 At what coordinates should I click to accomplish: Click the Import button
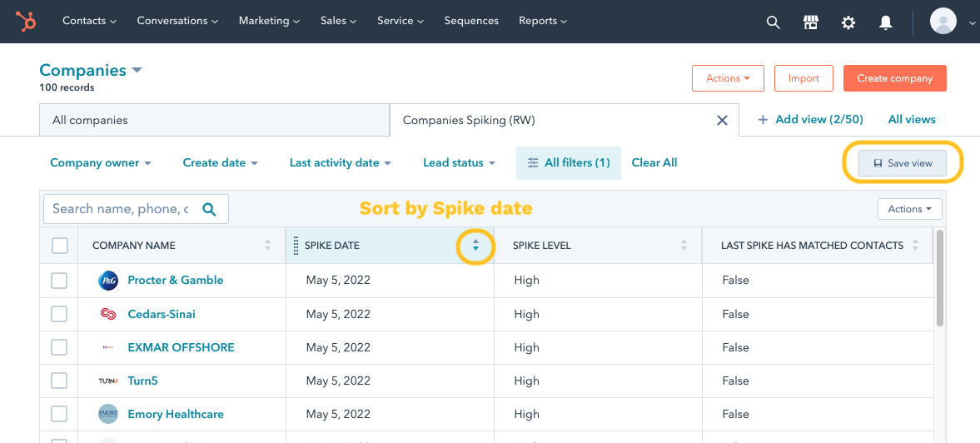tap(803, 79)
